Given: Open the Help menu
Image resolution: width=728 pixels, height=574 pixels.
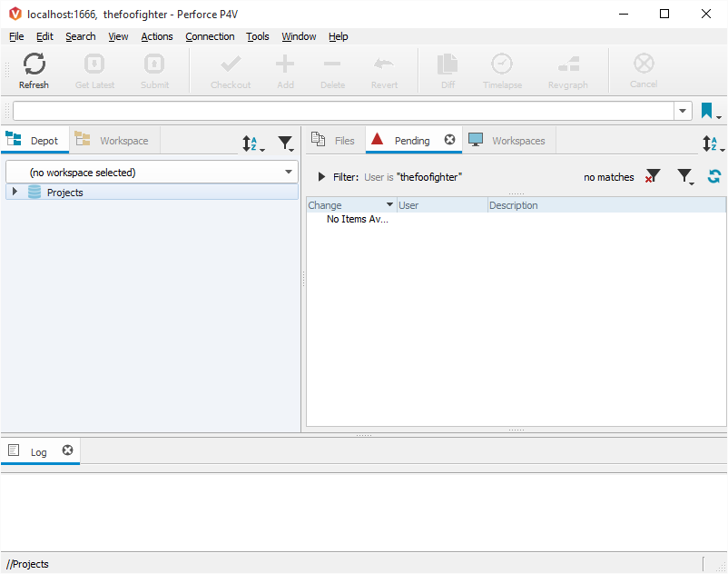Looking at the screenshot, I should (x=338, y=36).
